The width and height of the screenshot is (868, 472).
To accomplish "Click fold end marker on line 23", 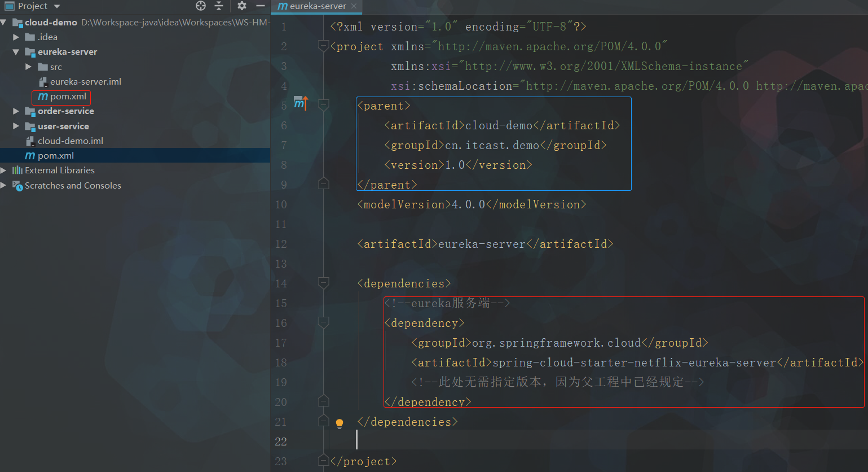I will click(x=324, y=459).
